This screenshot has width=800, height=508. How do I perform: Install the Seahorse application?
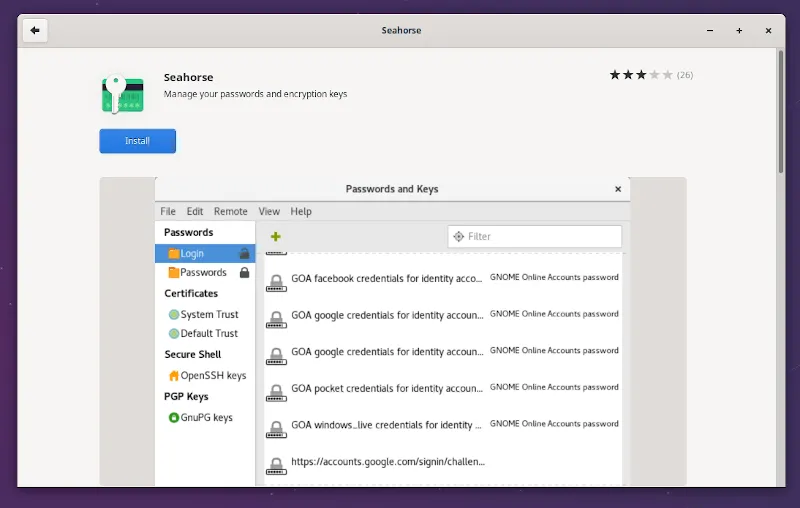click(x=137, y=141)
